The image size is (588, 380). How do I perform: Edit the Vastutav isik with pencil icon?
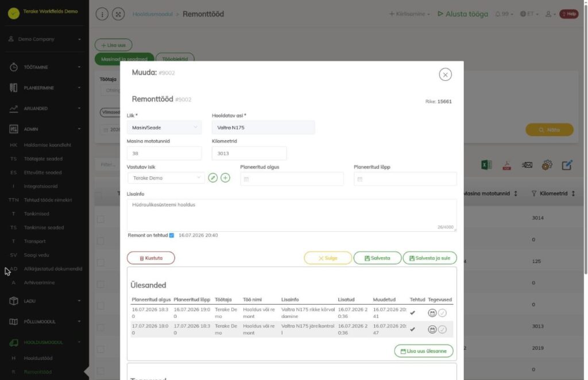pyautogui.click(x=212, y=178)
